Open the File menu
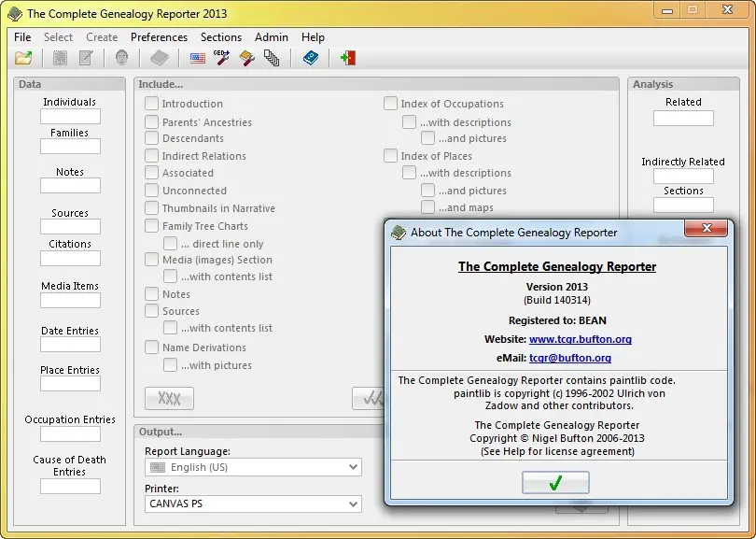 (22, 37)
